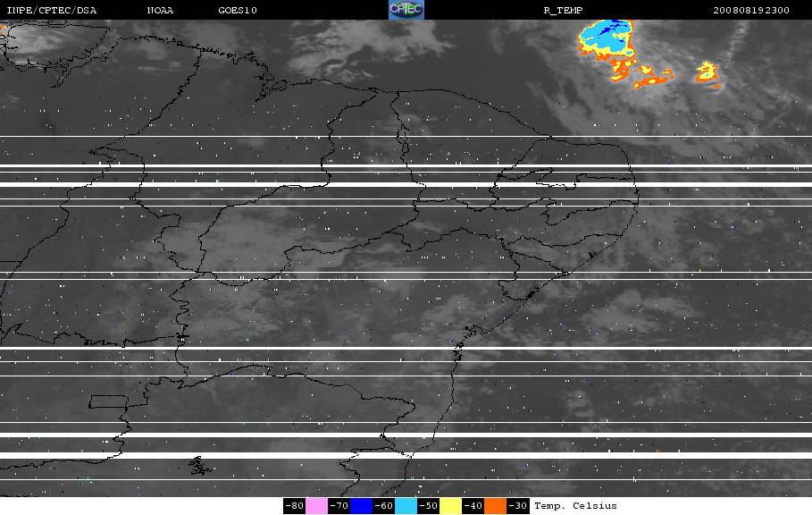This screenshot has height=515, width=812.
Task: Click the small rectangular boundary outline on map
Action: (x=108, y=401)
